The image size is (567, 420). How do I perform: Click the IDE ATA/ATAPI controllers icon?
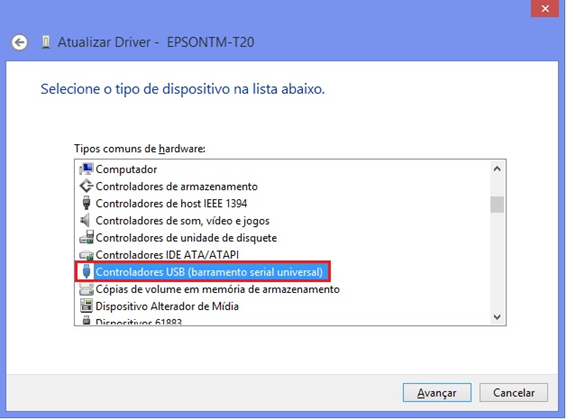click(86, 255)
